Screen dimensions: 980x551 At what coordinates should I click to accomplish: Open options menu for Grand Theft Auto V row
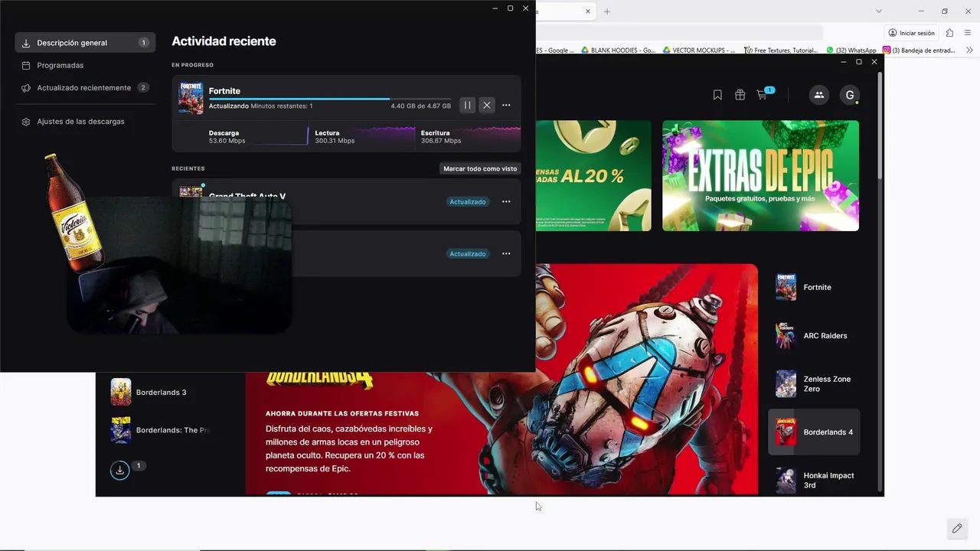[x=506, y=201]
